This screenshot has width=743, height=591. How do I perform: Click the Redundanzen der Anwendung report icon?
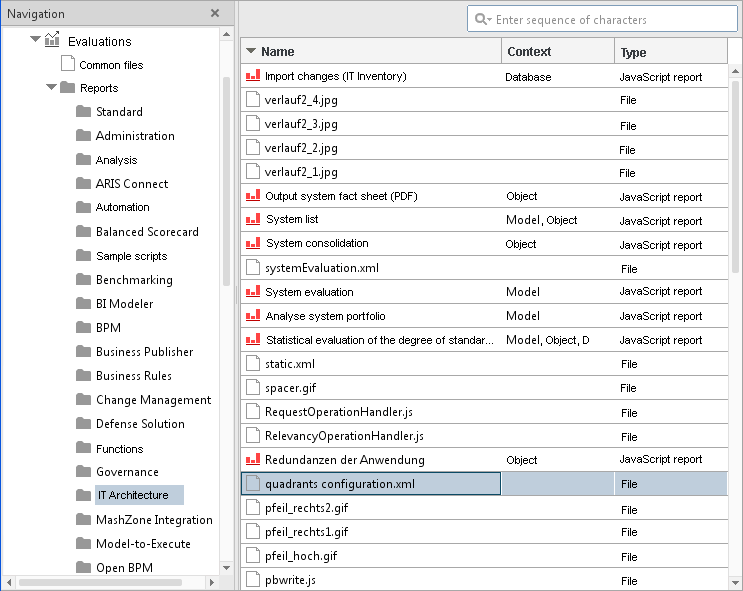pyautogui.click(x=253, y=459)
